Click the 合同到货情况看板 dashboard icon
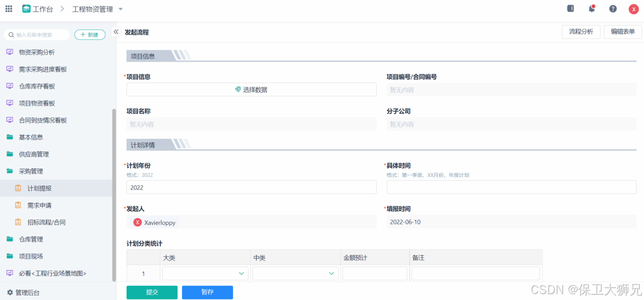Image resolution: width=644 pixels, height=300 pixels. 9,120
